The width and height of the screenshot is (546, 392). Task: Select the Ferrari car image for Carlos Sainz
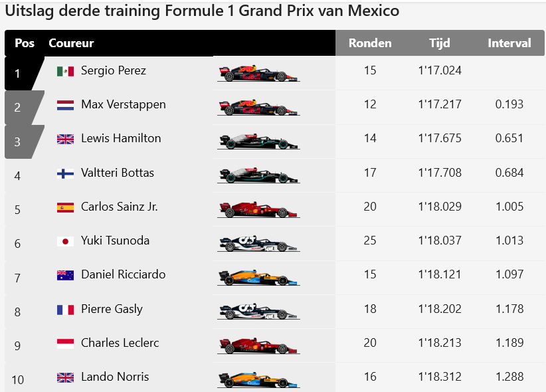coord(258,209)
